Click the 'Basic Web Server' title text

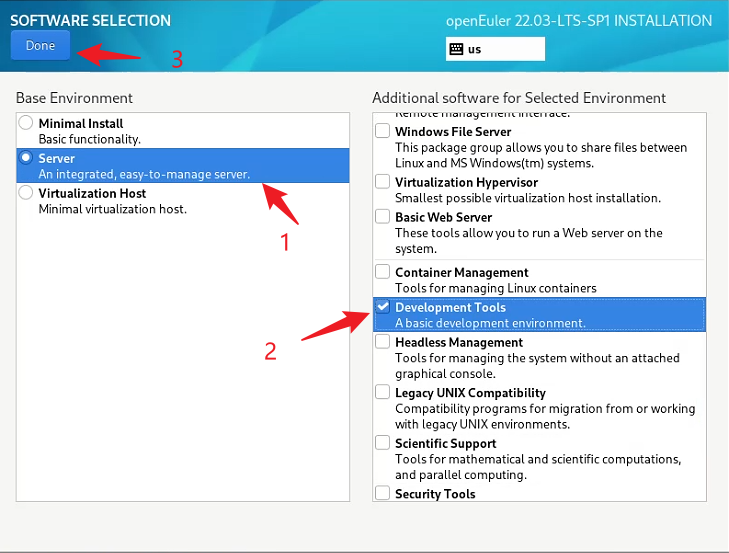coord(444,217)
